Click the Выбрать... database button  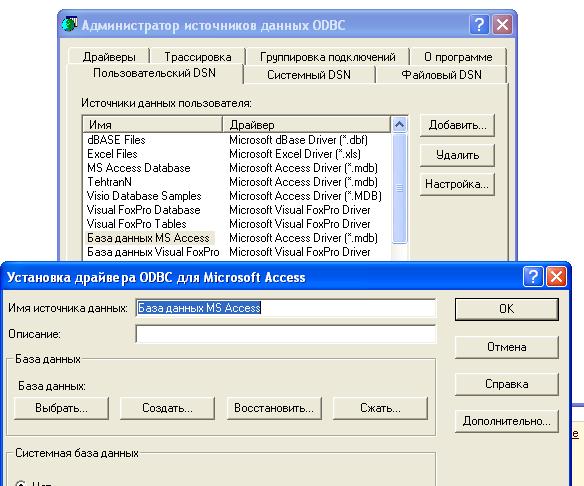click(x=61, y=408)
